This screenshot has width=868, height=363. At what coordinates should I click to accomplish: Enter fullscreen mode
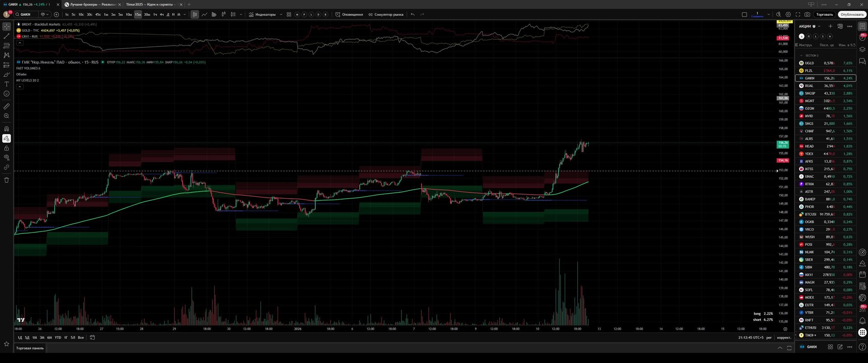pyautogui.click(x=797, y=14)
